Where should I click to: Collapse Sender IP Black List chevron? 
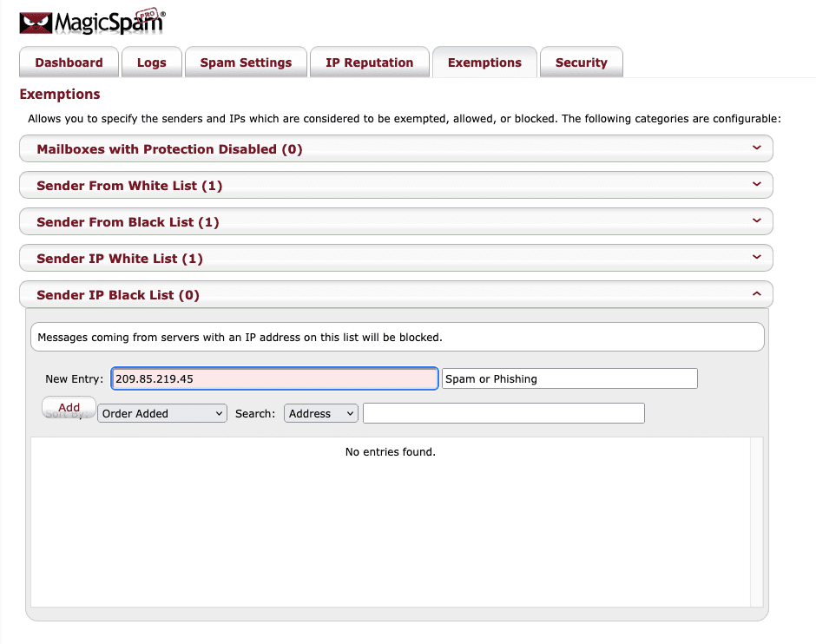[x=756, y=294]
